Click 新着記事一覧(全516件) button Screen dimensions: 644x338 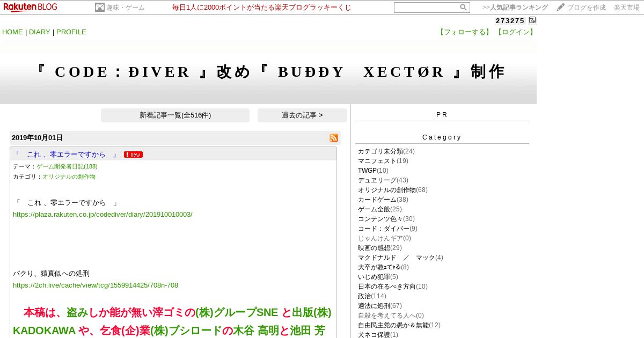click(175, 115)
